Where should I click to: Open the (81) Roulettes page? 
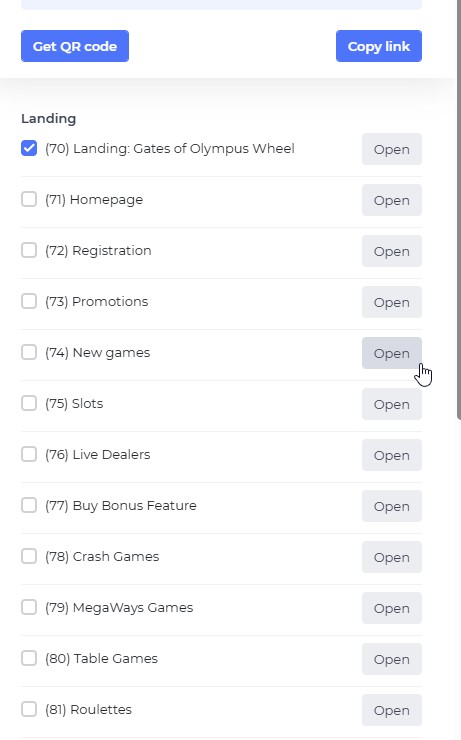(392, 710)
